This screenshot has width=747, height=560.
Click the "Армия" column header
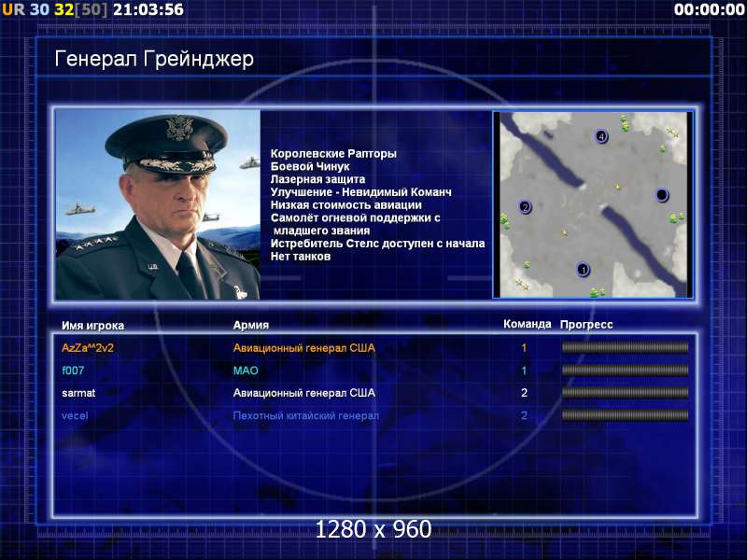(x=251, y=325)
